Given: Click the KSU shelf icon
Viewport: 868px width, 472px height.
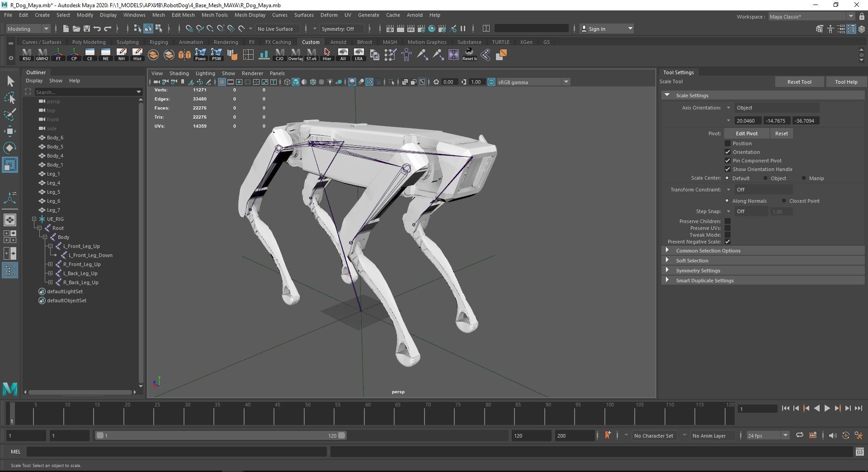Looking at the screenshot, I should coord(27,55).
